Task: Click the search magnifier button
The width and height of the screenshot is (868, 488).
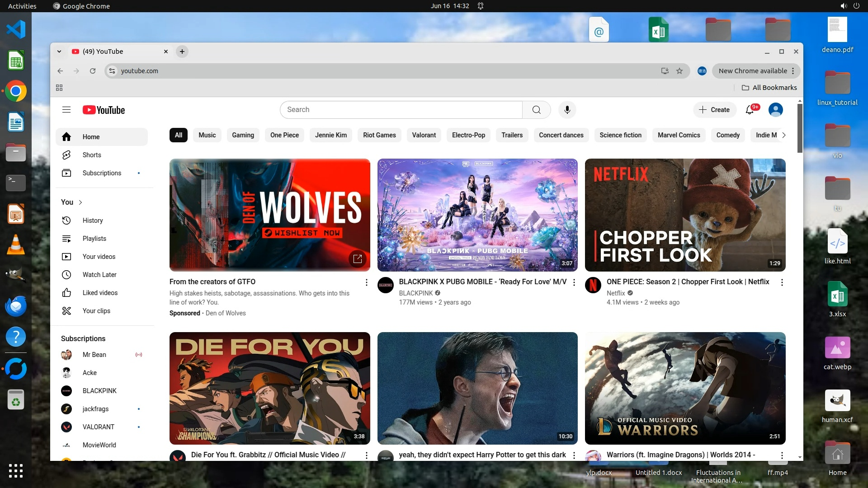Action: click(536, 110)
